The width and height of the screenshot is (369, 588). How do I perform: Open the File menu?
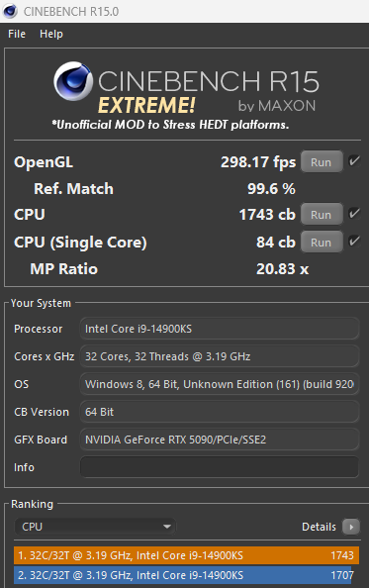[17, 34]
